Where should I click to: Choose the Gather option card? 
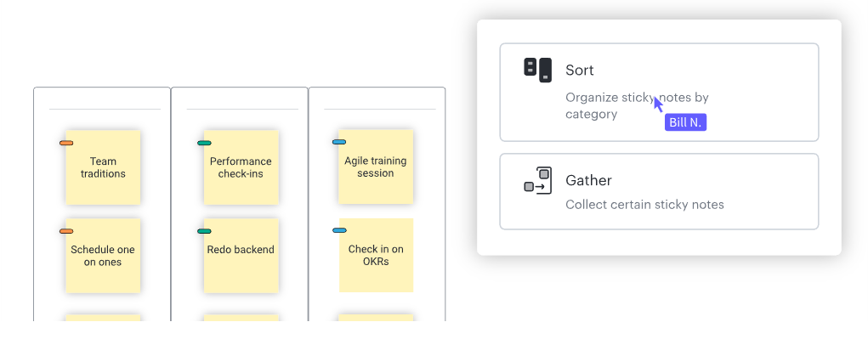659,191
